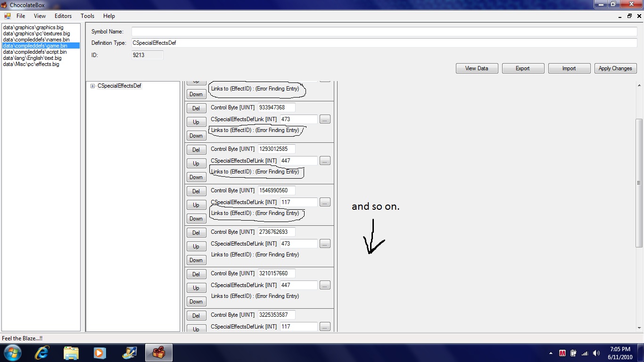Screen dimensions: 644x362
Task: Launch Windows Media Player from the taskbar
Action: [x=99, y=353]
